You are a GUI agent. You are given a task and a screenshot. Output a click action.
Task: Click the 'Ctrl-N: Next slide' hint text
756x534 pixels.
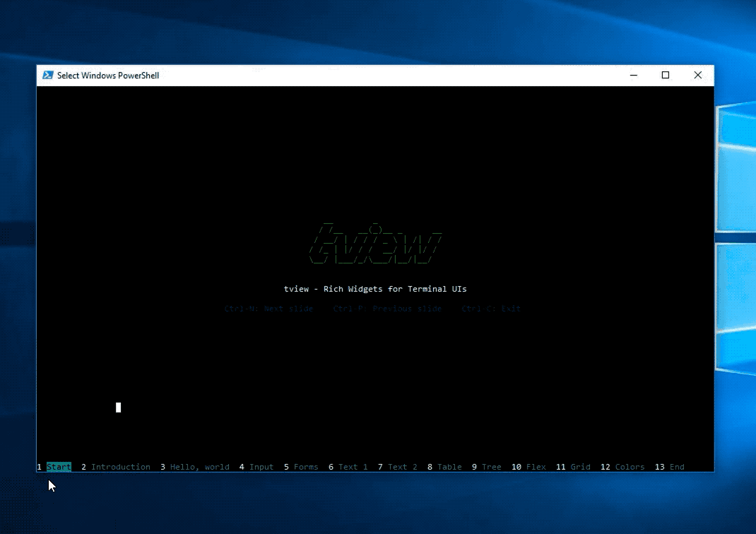coord(268,309)
